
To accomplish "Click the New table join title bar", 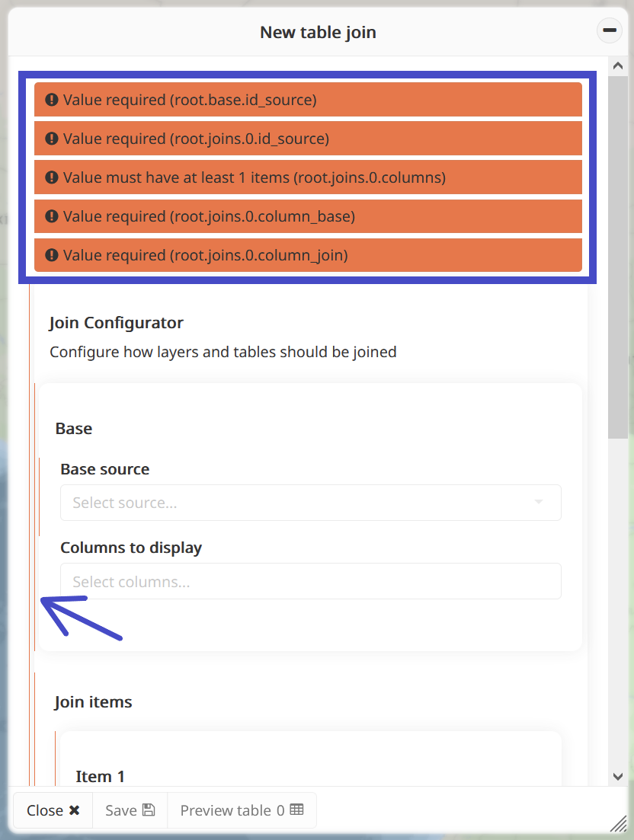I will click(x=317, y=32).
